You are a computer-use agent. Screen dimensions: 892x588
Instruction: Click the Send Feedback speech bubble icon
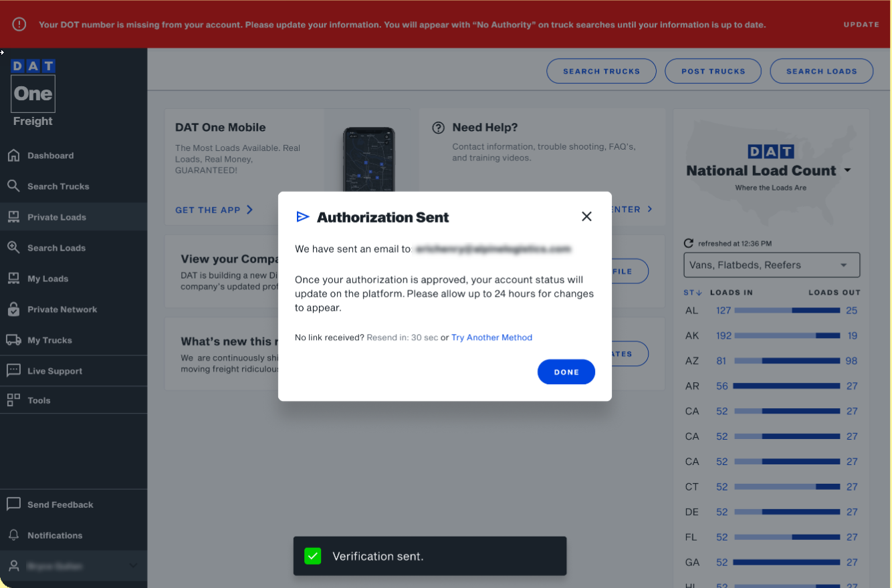[13, 504]
